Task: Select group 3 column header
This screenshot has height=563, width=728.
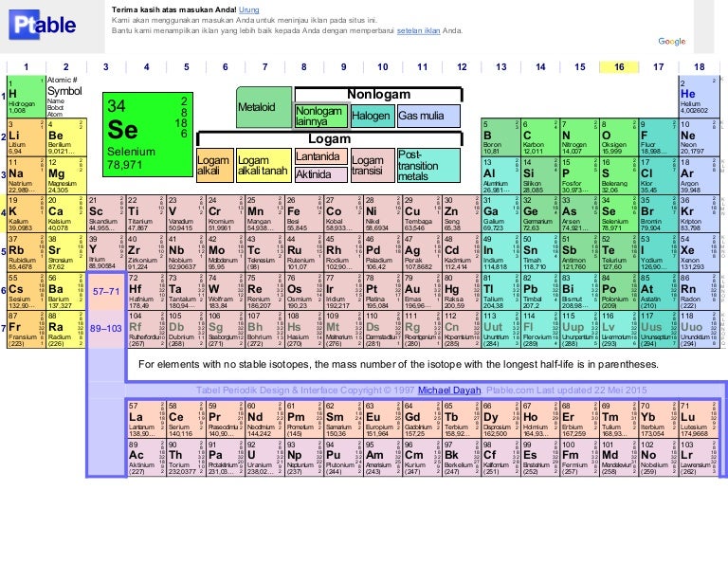Action: 106,67
